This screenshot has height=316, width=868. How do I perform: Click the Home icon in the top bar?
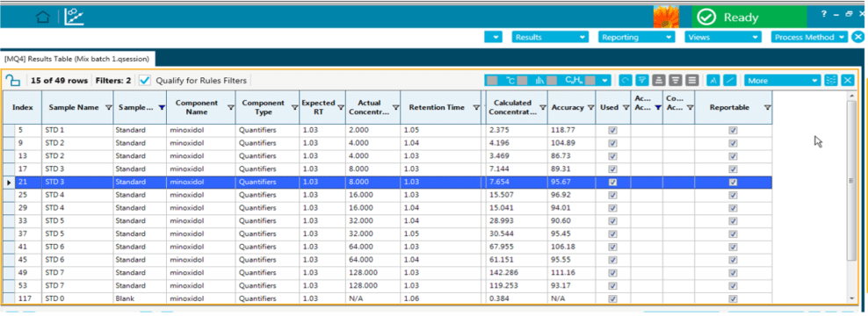tap(43, 18)
